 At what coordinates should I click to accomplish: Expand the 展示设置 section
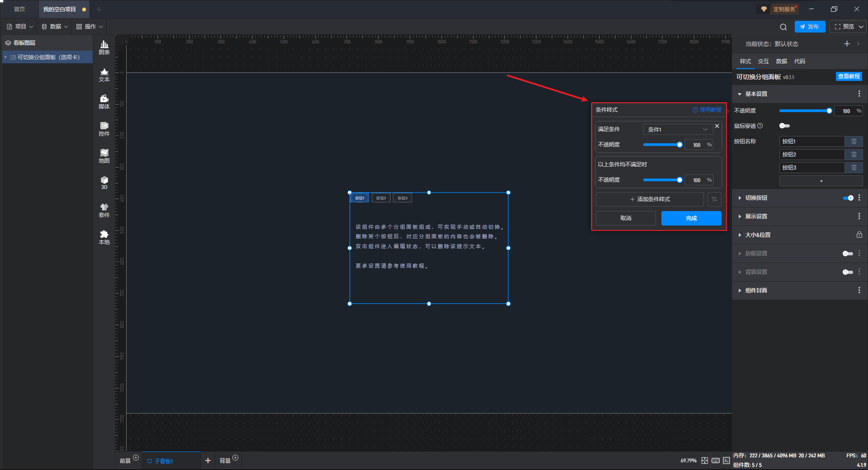pyautogui.click(x=756, y=216)
